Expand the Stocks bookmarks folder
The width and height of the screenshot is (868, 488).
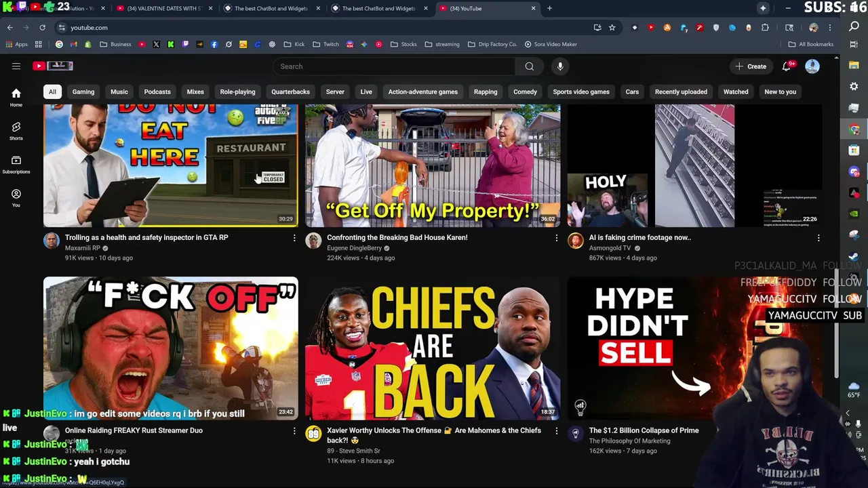403,45
